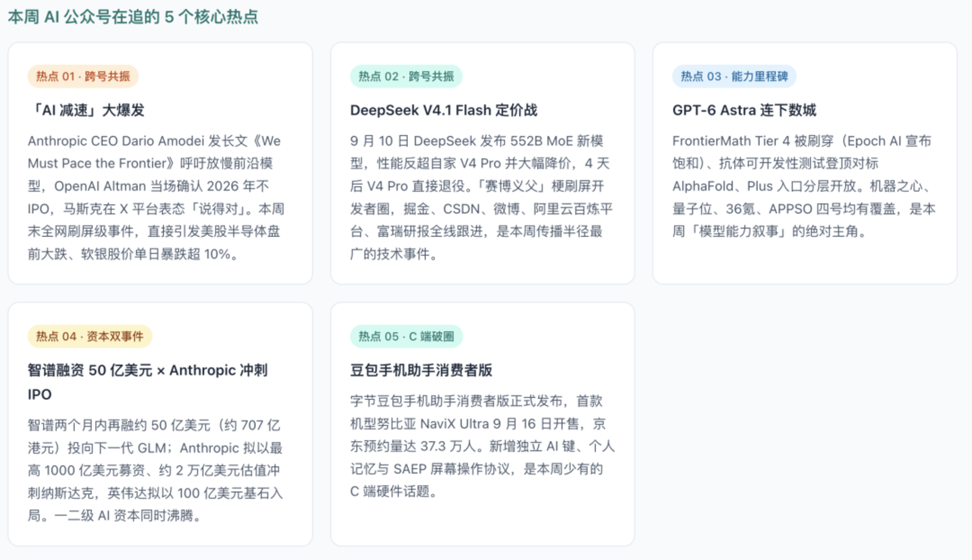Click the paragraph starting 9 月 10 日 DeepSeek
This screenshot has height=560, width=972.
point(482,198)
